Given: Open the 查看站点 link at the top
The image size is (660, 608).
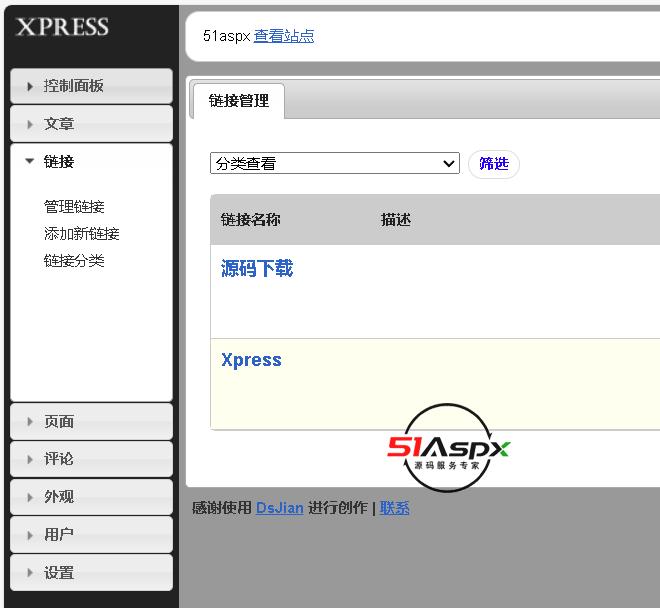Looking at the screenshot, I should [x=284, y=36].
